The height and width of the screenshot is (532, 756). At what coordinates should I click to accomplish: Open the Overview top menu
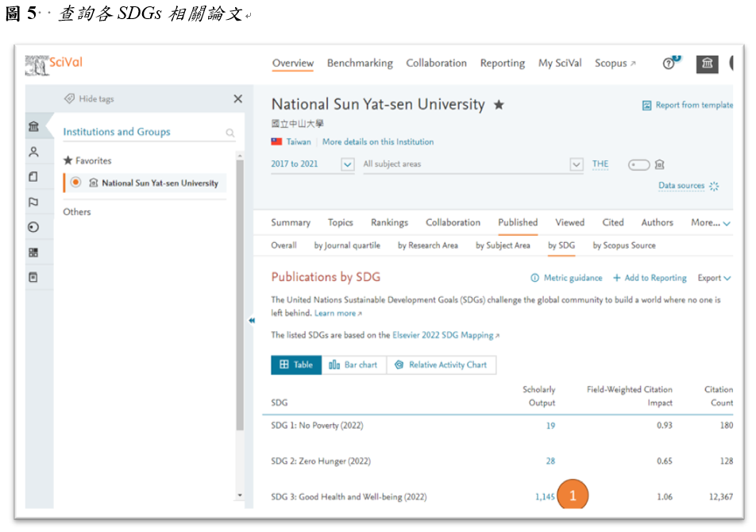pos(293,63)
